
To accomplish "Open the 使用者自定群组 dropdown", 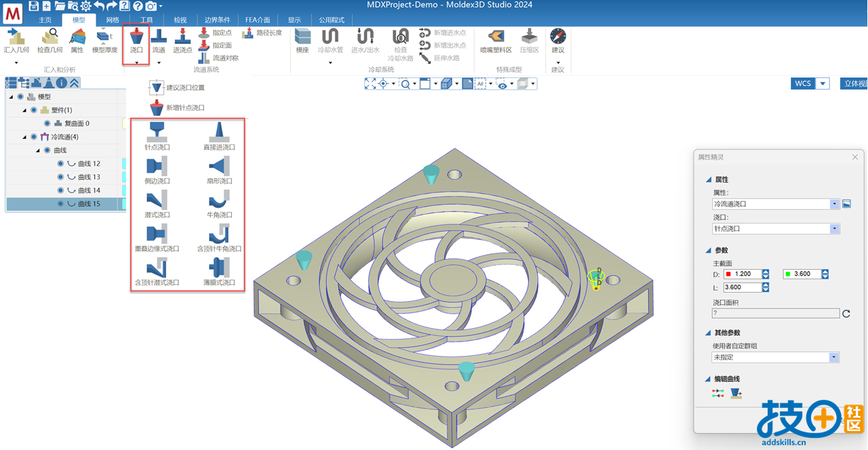I will (x=835, y=357).
